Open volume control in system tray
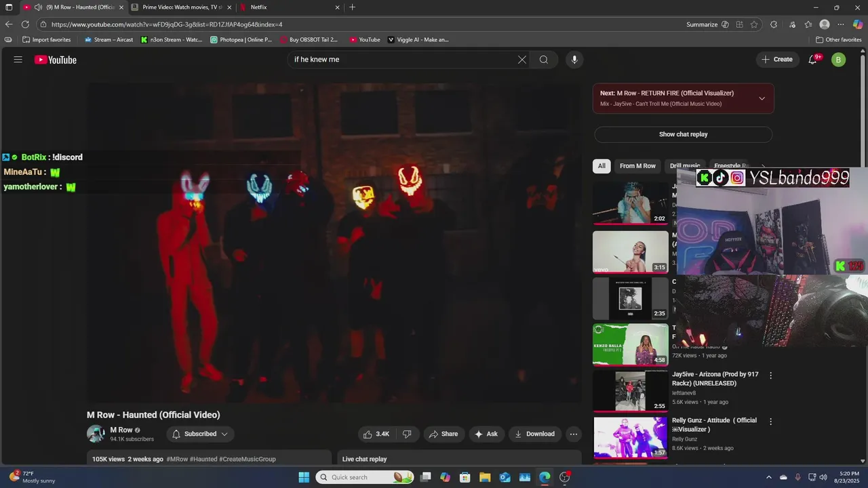Screen dimensions: 868x488 pyautogui.click(x=825, y=477)
